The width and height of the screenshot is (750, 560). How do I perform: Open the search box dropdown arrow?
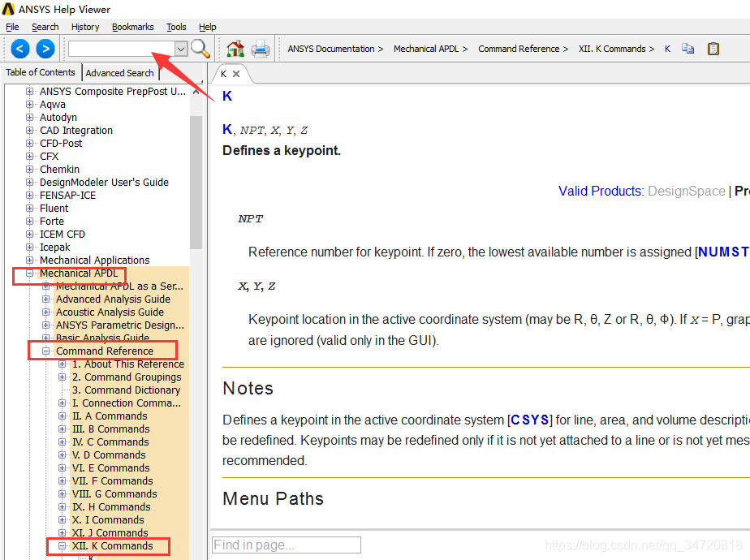181,49
